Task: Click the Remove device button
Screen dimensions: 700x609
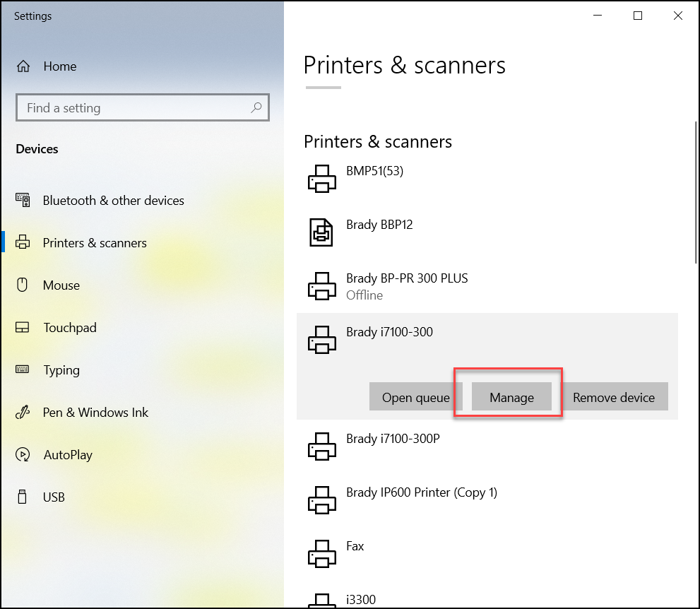Action: (613, 398)
